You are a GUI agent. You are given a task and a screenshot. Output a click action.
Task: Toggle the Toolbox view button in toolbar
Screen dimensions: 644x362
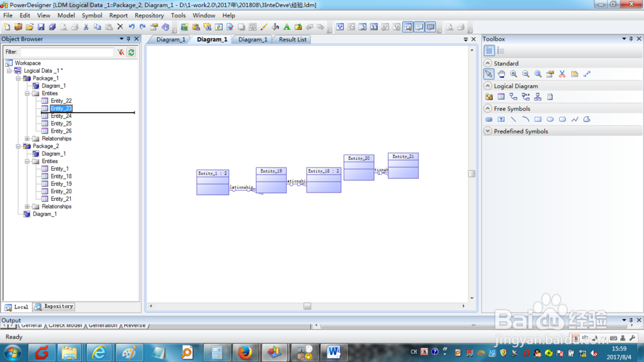point(430,27)
